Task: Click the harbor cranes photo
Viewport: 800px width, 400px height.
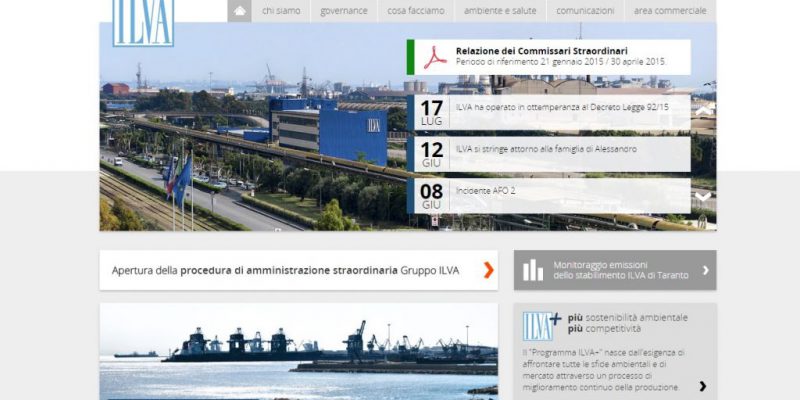Action: point(298,352)
